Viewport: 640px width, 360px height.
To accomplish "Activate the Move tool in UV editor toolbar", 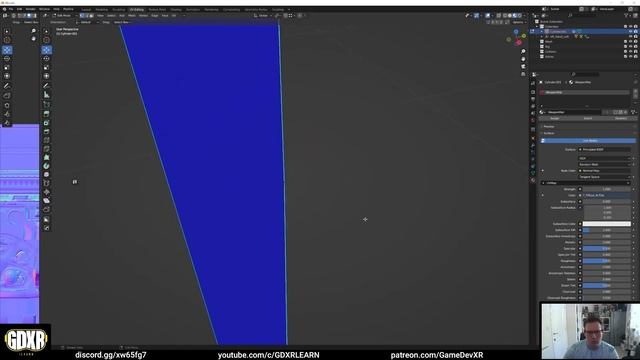I will [7, 50].
